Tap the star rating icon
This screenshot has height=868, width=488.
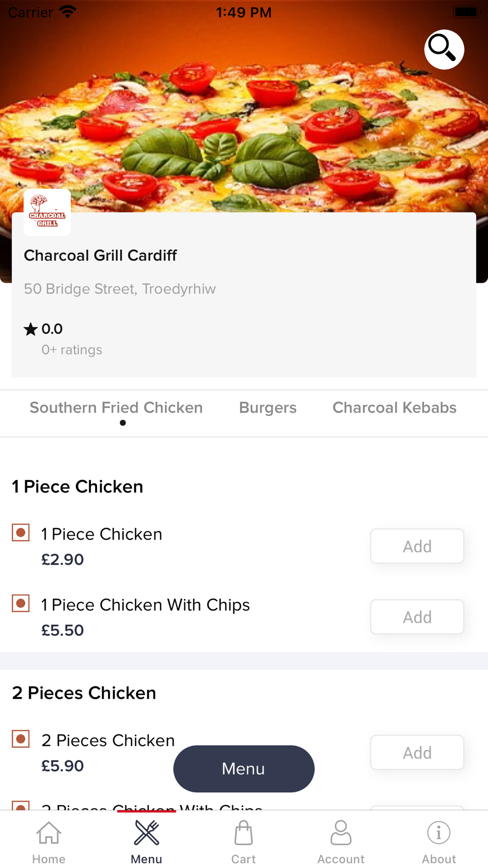[x=30, y=330]
